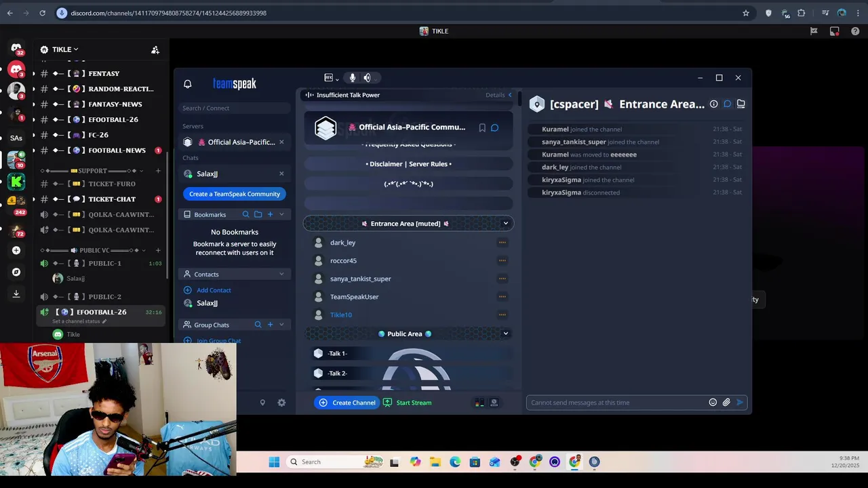Open the RFX audio effects dropdown

point(331,78)
